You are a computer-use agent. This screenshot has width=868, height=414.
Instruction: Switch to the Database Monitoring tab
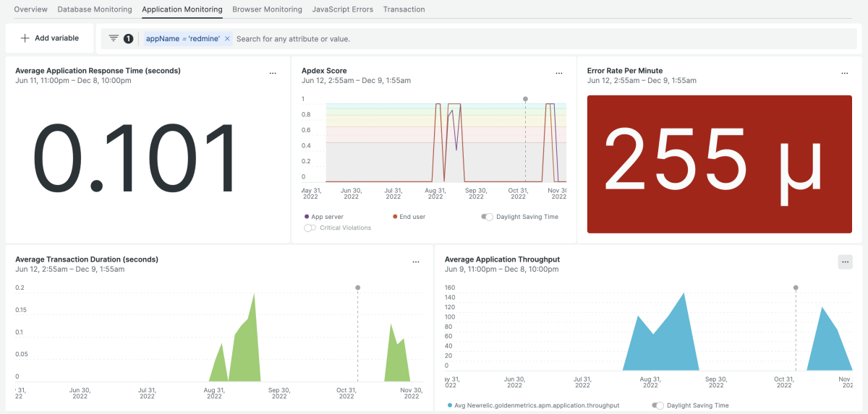95,9
